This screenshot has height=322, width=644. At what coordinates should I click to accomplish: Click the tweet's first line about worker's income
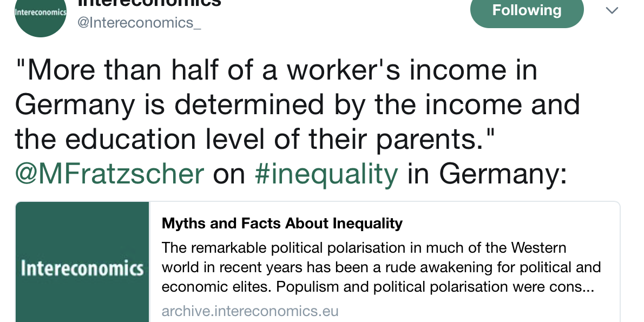tap(276, 71)
